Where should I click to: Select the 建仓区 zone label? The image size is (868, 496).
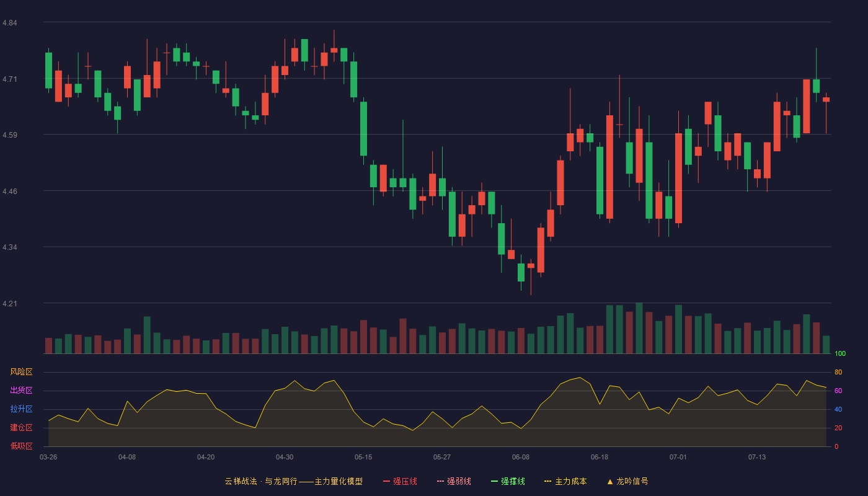click(21, 428)
